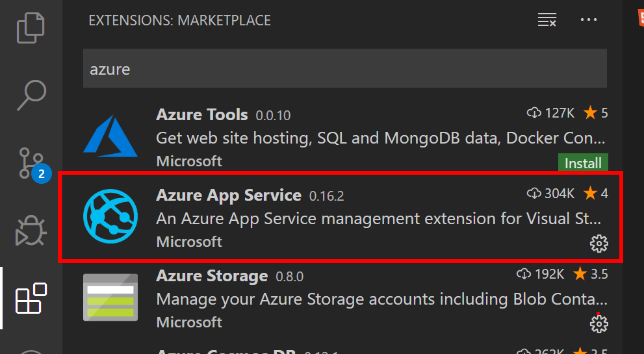Open the Run and Debug view
Image resolution: width=644 pixels, height=354 pixels.
31,231
